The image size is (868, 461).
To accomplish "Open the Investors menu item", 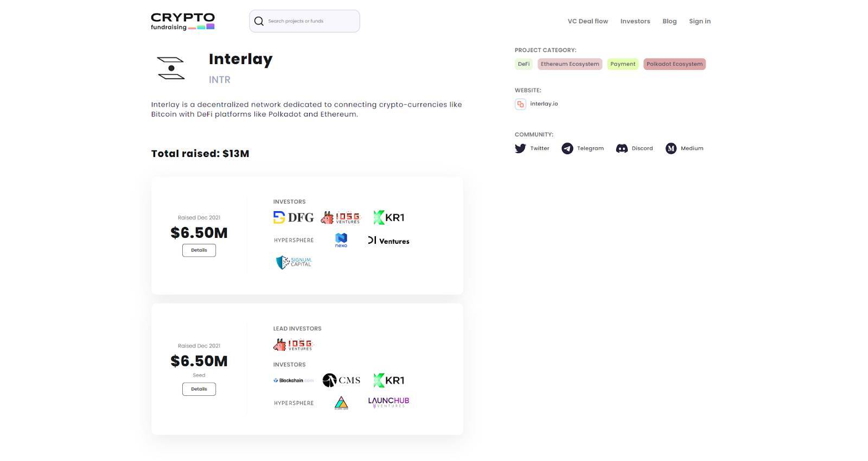I will click(x=635, y=21).
